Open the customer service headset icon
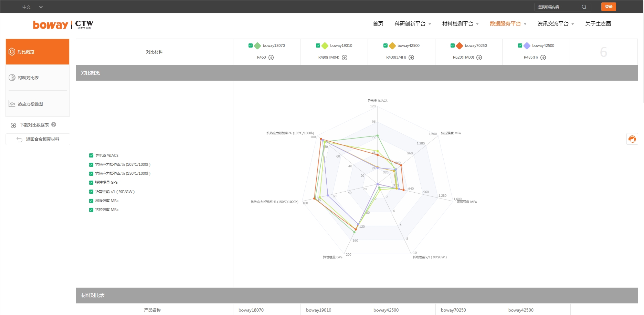 point(632,139)
